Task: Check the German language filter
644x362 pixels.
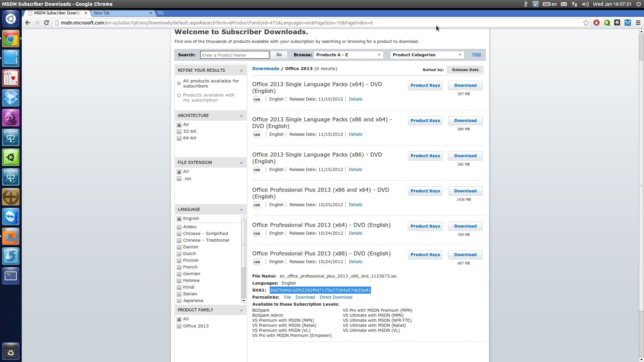Action: (x=179, y=274)
